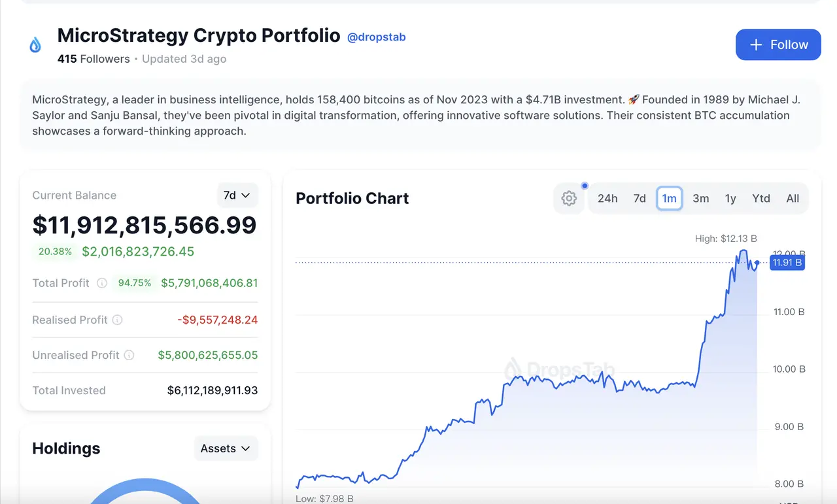
Task: Follow the MicroStrategy portfolio
Action: (x=778, y=44)
